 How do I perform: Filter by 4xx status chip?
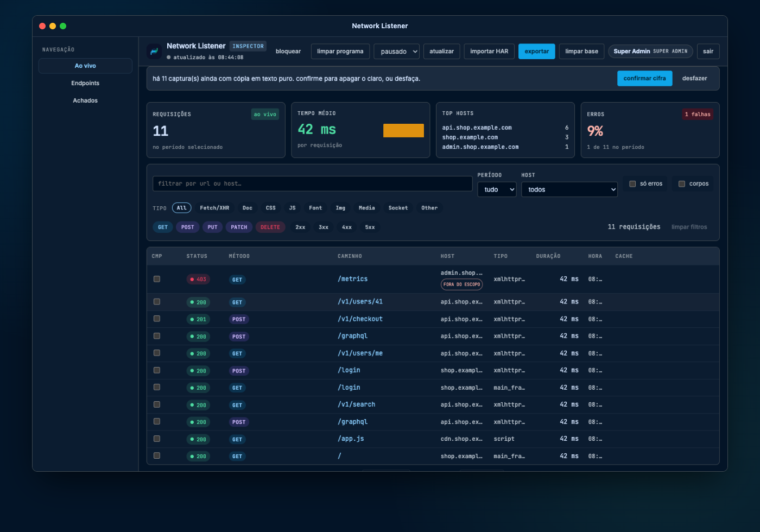(347, 227)
